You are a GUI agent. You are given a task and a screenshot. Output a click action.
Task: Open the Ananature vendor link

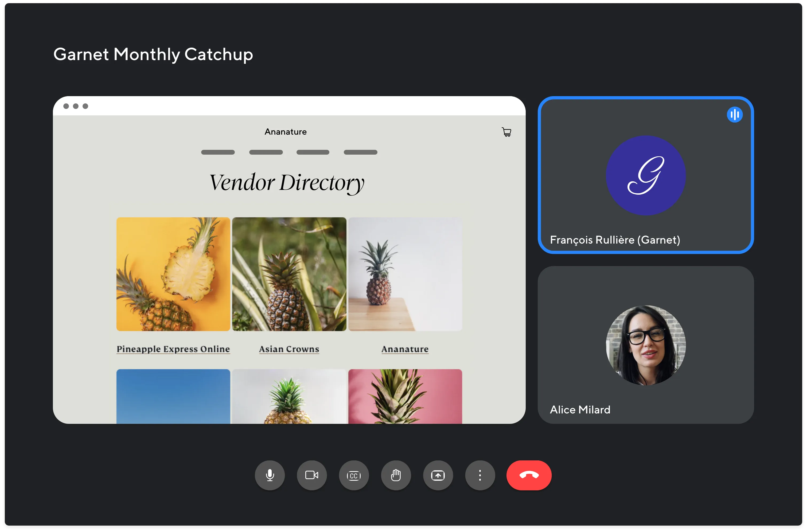[404, 349]
